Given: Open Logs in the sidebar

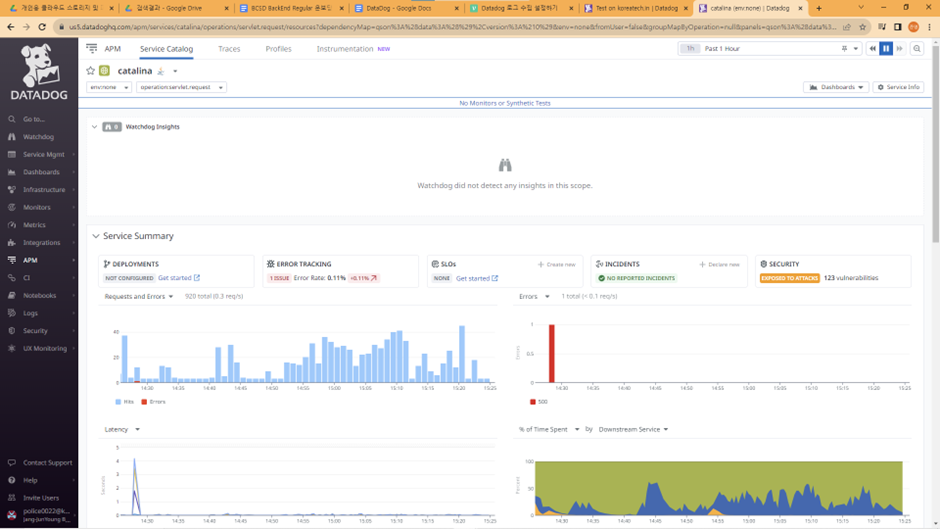Looking at the screenshot, I should coord(30,313).
